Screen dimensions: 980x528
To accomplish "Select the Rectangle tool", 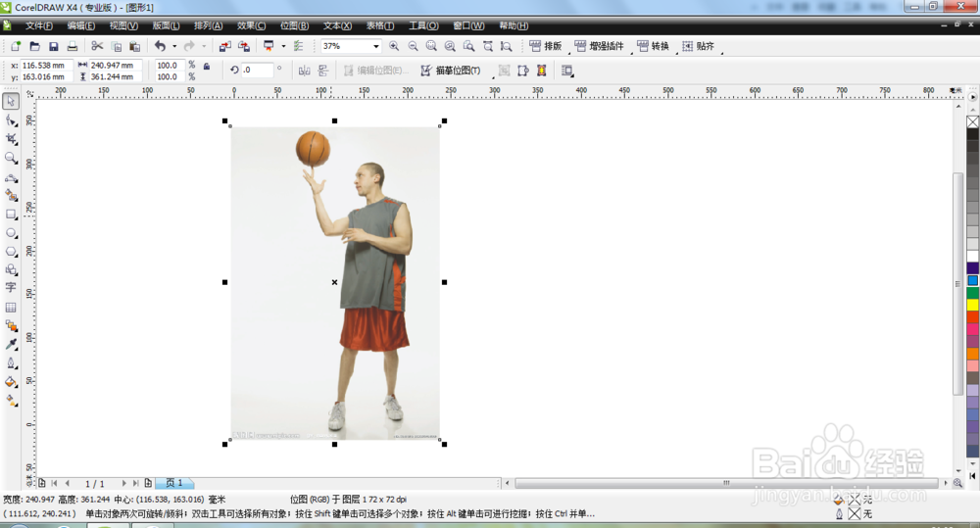I will [11, 215].
